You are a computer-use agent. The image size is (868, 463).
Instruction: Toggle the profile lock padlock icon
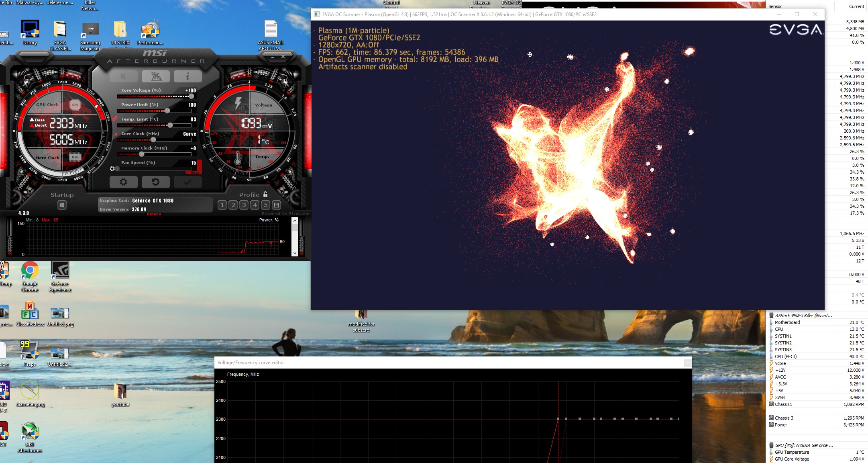[x=265, y=194]
